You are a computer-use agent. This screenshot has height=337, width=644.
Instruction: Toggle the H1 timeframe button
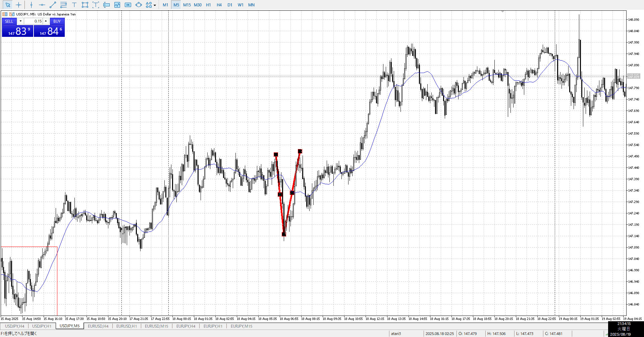point(208,5)
